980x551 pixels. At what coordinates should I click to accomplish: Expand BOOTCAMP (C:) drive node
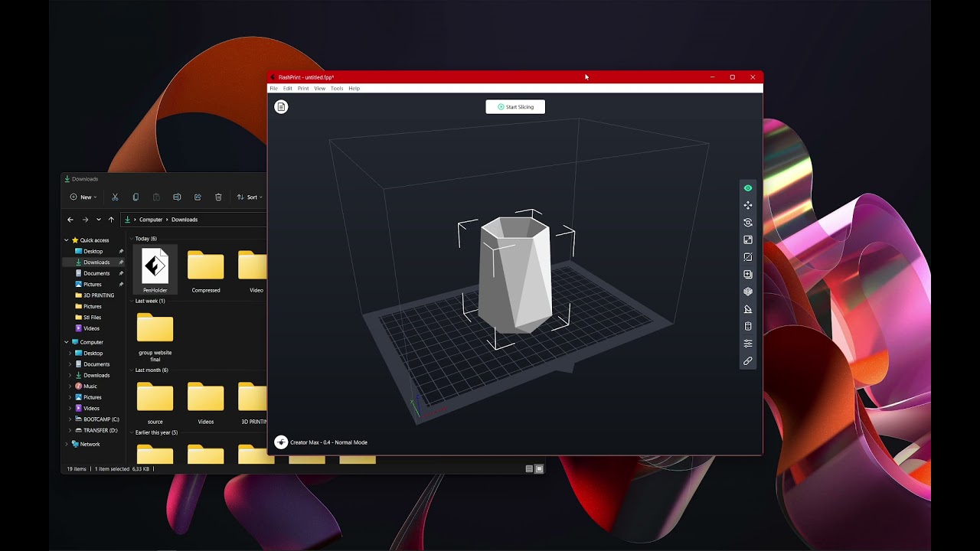[x=70, y=419]
